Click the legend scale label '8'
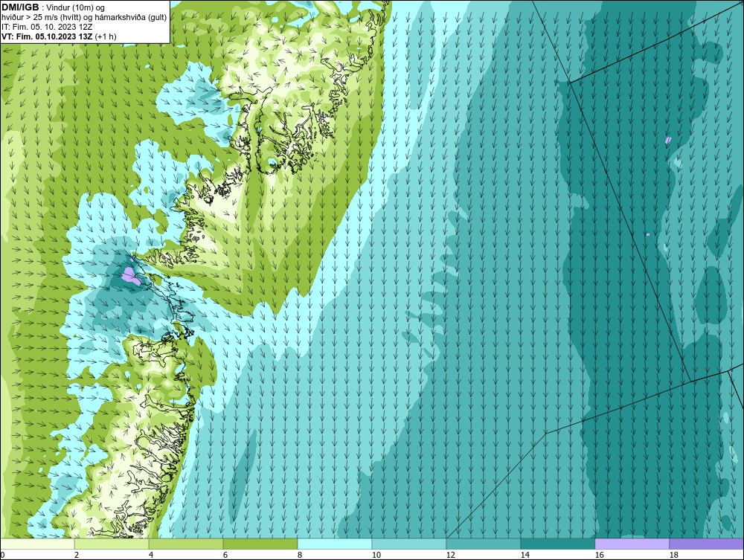 point(300,555)
